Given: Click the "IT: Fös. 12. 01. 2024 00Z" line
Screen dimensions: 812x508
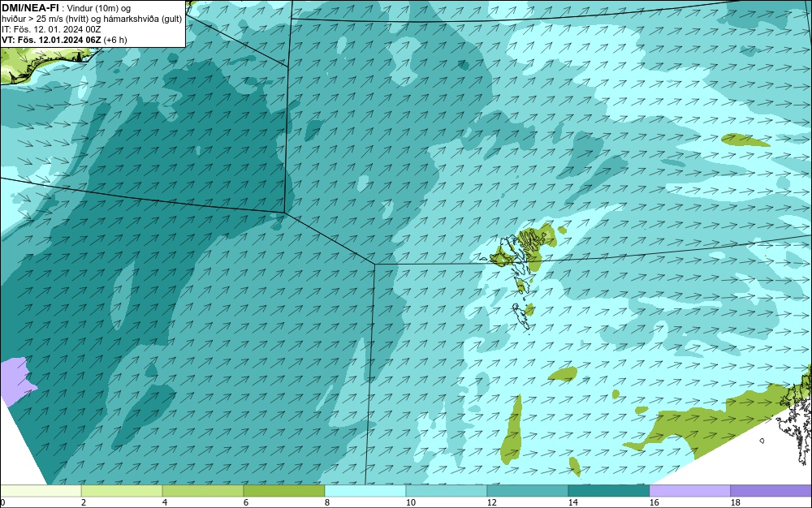Looking at the screenshot, I should (51, 29).
